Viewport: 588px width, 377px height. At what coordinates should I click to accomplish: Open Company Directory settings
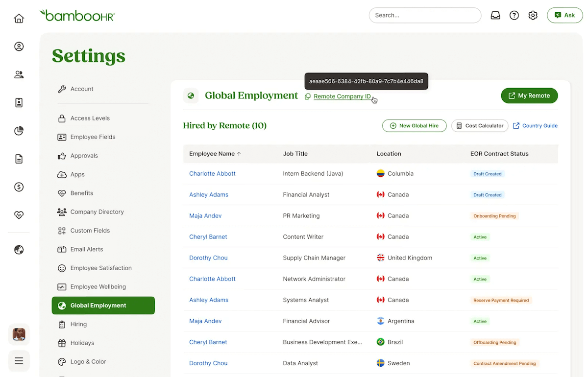click(x=96, y=212)
